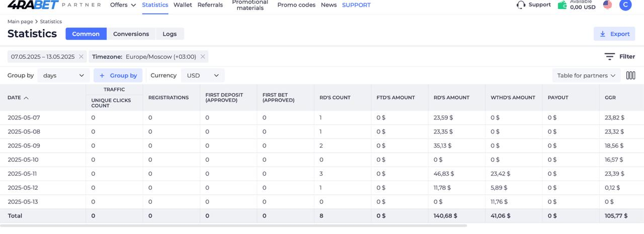Image resolution: width=644 pixels, height=234 pixels.
Task: Click the Export button
Action: (614, 34)
